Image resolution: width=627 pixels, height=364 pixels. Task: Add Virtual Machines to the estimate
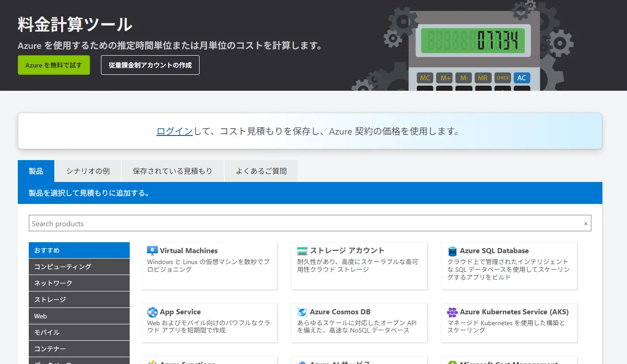(209, 266)
